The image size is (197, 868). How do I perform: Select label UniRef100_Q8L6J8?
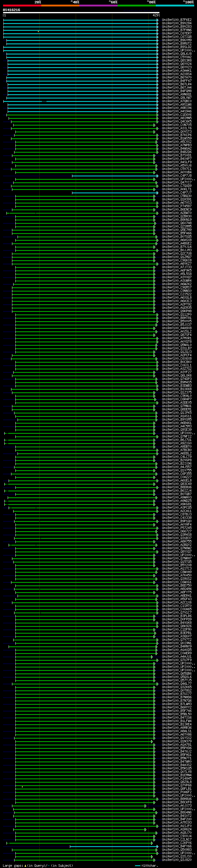pos(177,54)
